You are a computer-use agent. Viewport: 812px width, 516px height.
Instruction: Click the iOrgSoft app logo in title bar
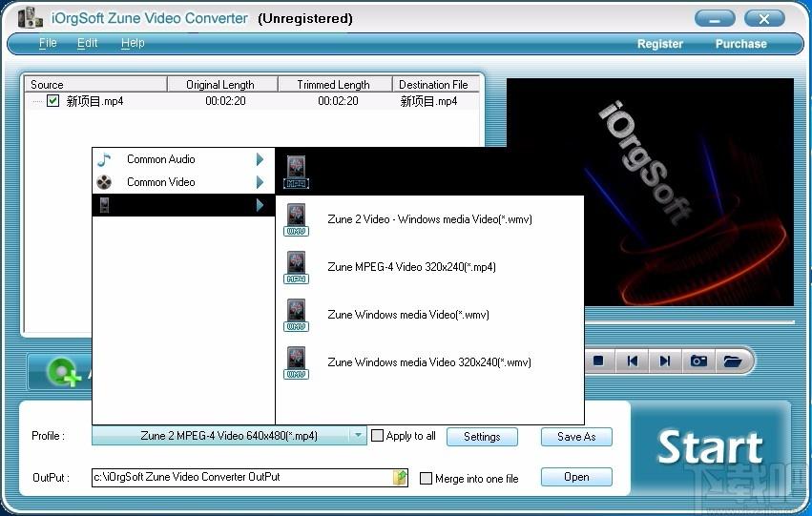tap(30, 18)
